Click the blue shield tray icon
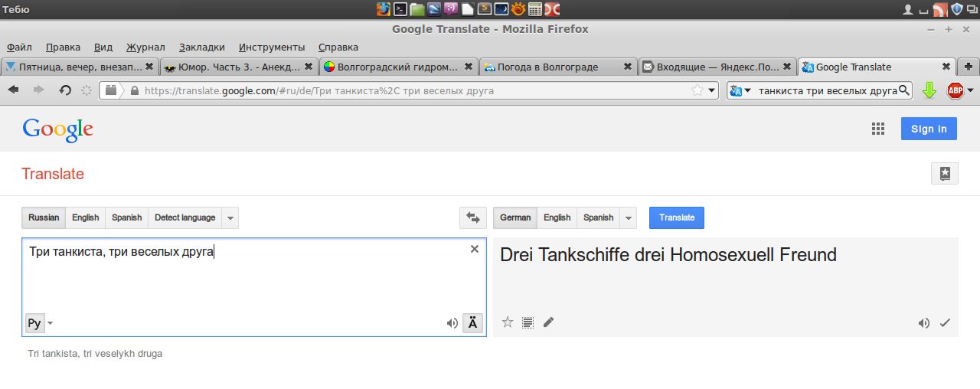The width and height of the screenshot is (980, 389). pos(958,9)
